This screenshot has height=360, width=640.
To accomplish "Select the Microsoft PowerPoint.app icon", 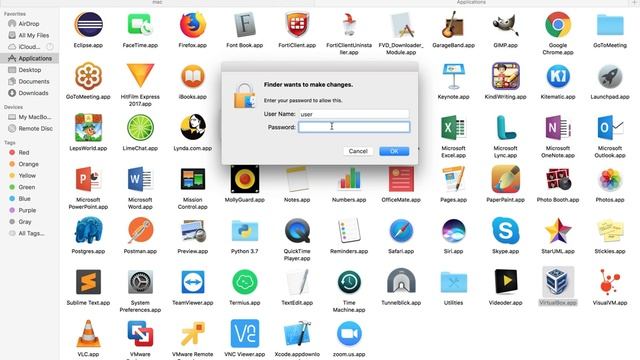I will pyautogui.click(x=88, y=179).
